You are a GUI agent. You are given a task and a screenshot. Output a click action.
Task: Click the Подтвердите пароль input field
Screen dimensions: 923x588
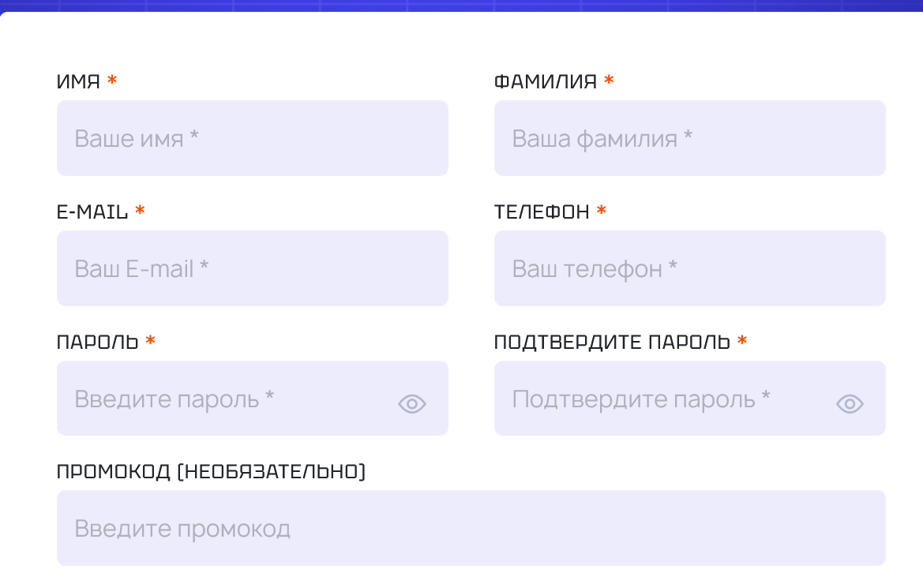point(663,399)
